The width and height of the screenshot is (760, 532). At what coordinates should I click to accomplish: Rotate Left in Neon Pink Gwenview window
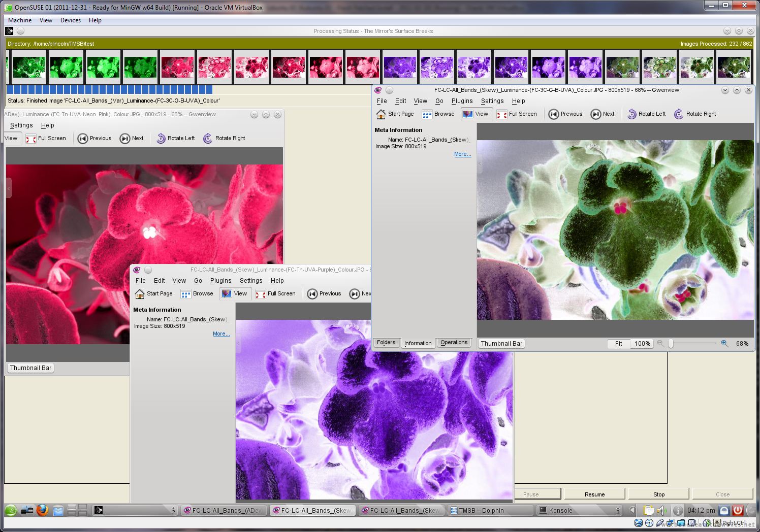click(175, 139)
